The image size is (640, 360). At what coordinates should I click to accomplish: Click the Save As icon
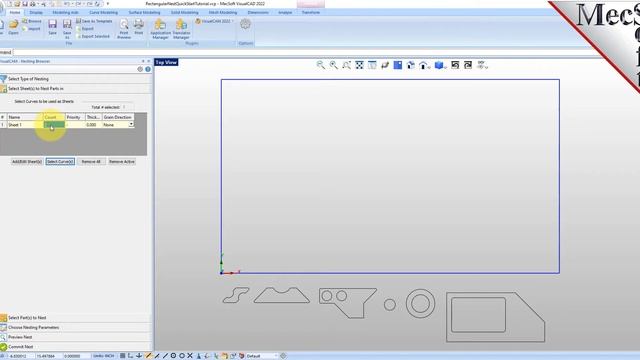pos(67,29)
